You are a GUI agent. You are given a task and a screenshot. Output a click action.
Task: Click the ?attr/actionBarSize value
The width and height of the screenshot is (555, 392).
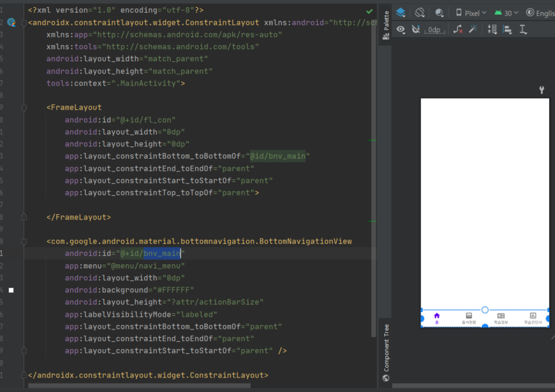pos(215,302)
